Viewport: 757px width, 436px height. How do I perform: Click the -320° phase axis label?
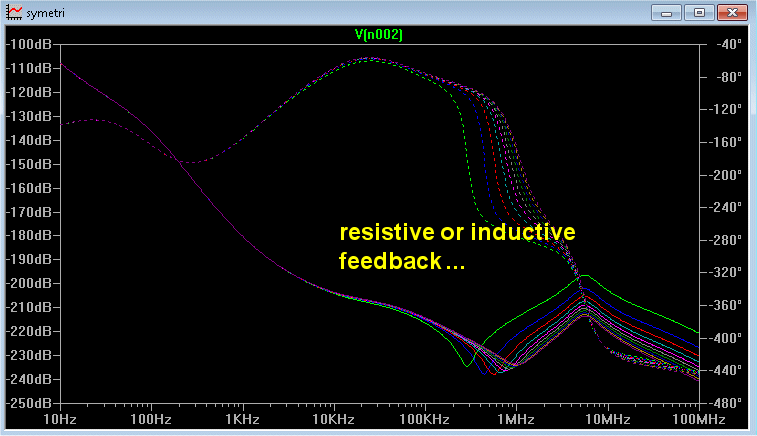point(726,272)
